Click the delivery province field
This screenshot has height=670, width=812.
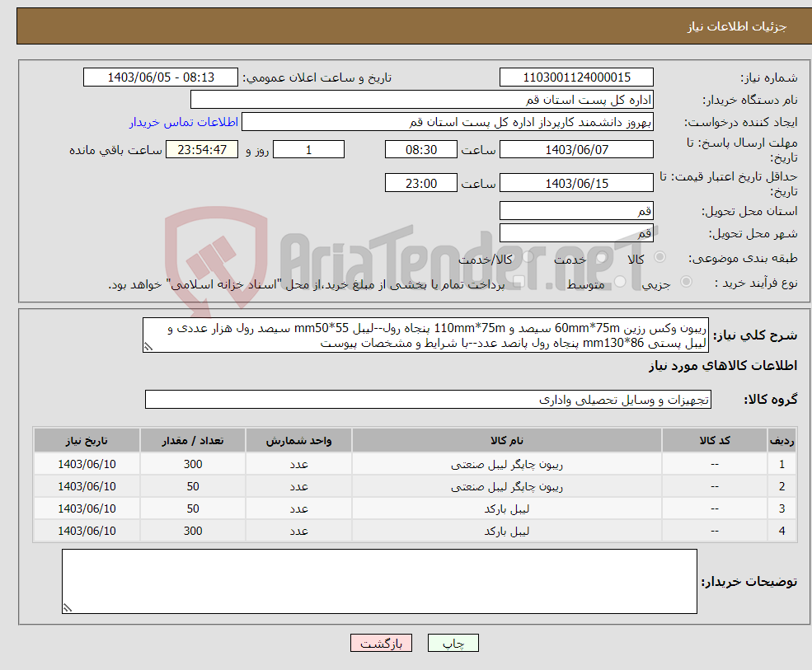(576, 211)
